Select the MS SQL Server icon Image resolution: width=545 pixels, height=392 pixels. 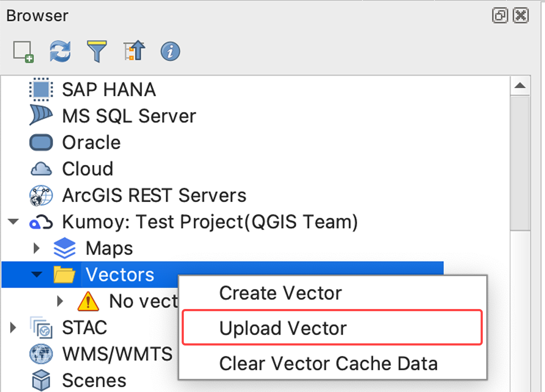41,116
